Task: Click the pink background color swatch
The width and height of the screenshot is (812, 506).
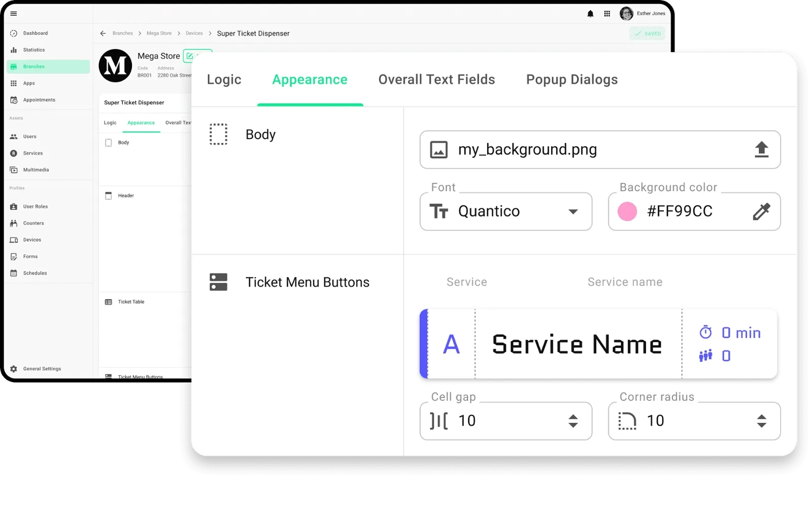Action: point(627,211)
